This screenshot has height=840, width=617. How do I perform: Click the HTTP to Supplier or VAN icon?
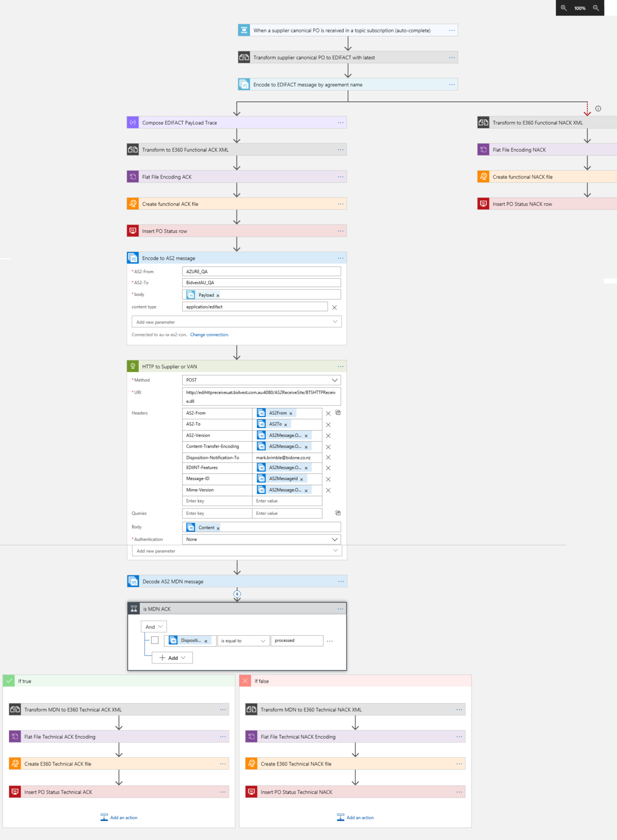click(133, 366)
